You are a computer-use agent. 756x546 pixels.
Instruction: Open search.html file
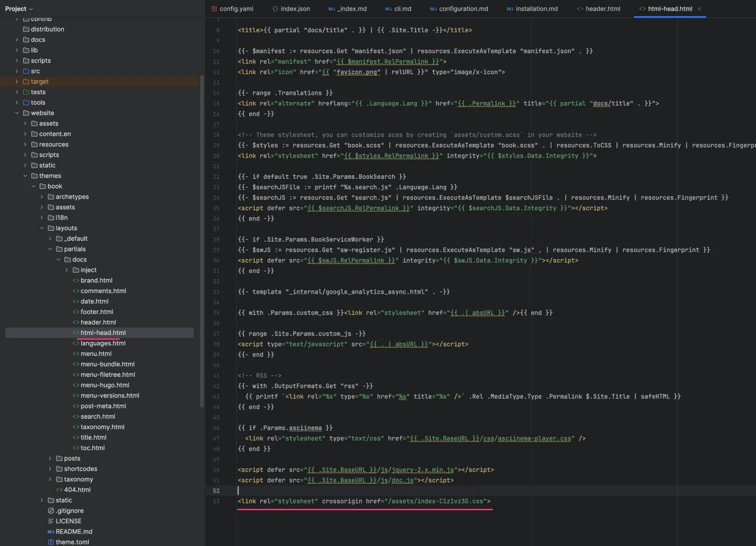[x=98, y=417]
